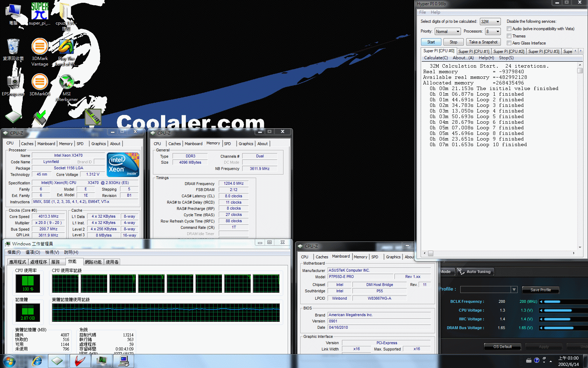The height and width of the screenshot is (368, 588).
Task: Toggle Aero Glass Interface checkbox
Action: (x=509, y=43)
